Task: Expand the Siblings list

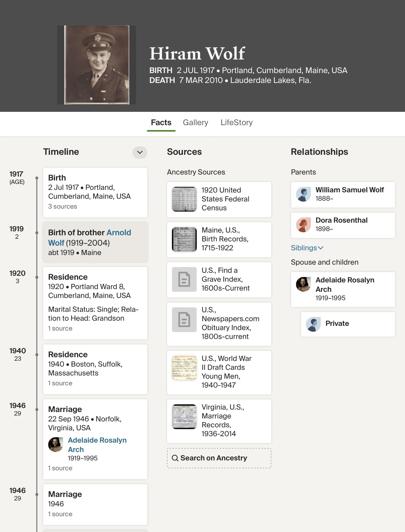Action: 307,248
